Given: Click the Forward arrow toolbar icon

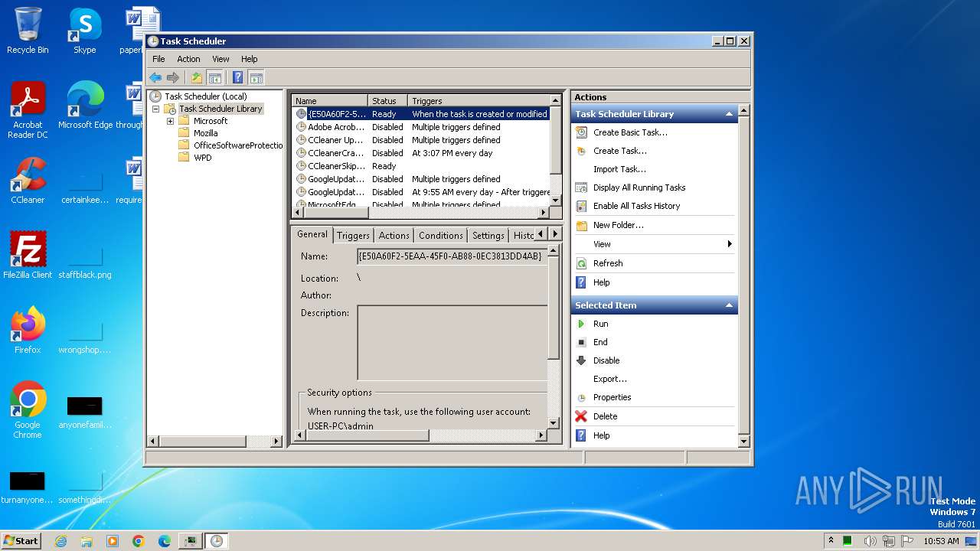Looking at the screenshot, I should [x=173, y=77].
